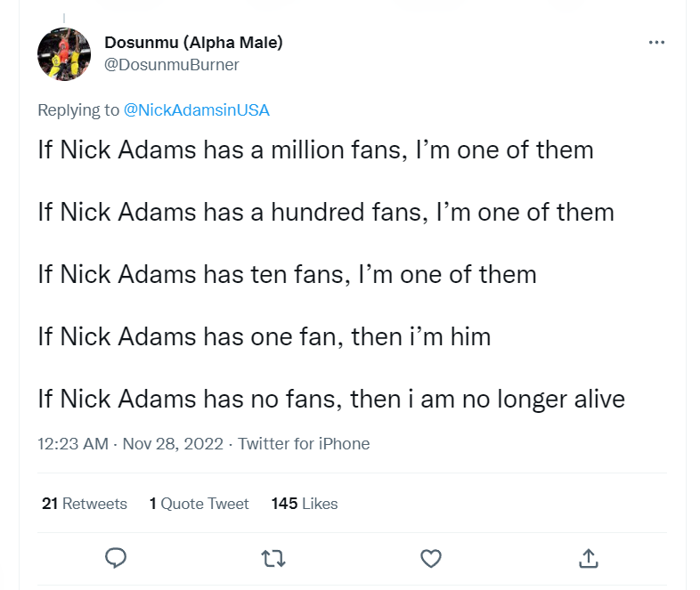Click Dosunmu's profile avatar picture
The image size is (700, 590).
click(x=64, y=53)
